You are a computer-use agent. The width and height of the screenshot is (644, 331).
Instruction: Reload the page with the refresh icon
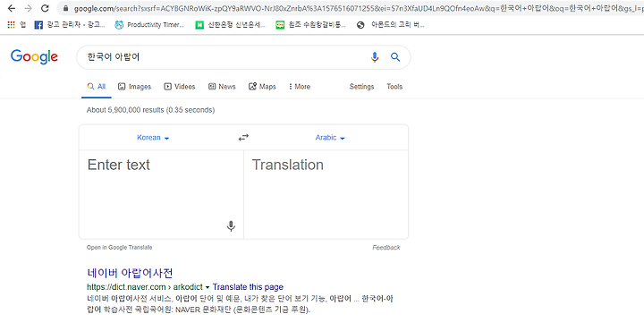pyautogui.click(x=46, y=8)
